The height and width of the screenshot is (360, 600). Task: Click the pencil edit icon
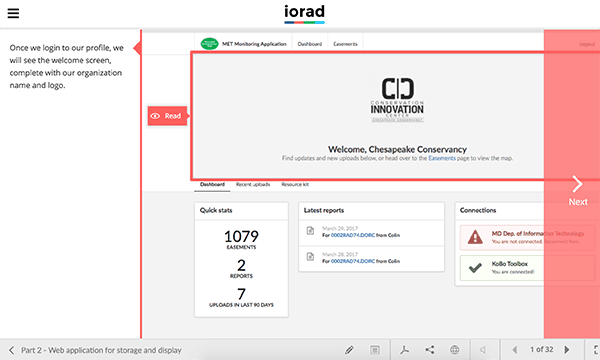tap(349, 350)
